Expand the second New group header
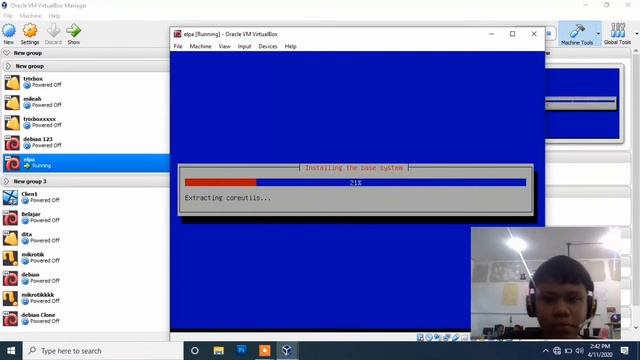 tap(8, 66)
